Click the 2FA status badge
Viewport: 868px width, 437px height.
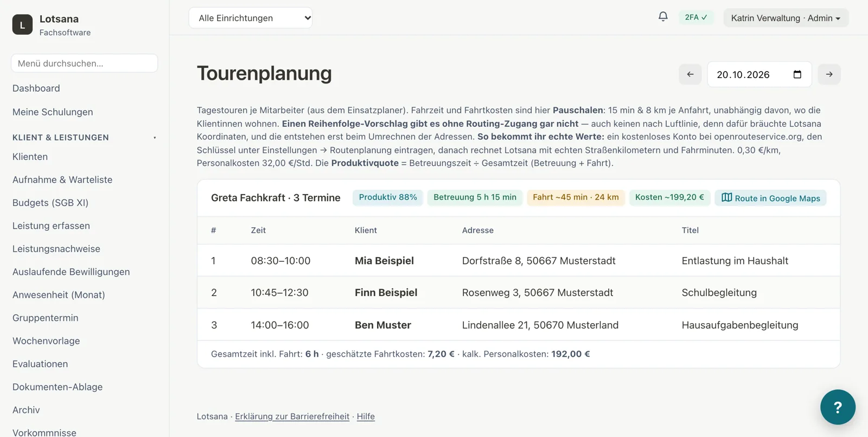[x=696, y=17]
